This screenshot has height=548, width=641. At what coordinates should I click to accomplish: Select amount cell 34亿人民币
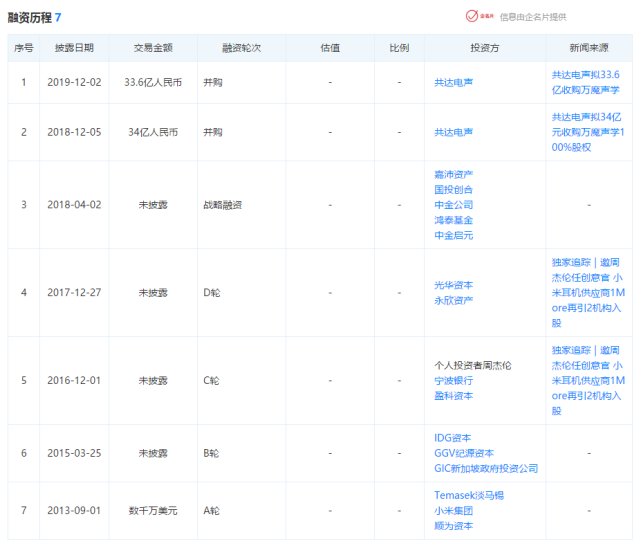153,132
